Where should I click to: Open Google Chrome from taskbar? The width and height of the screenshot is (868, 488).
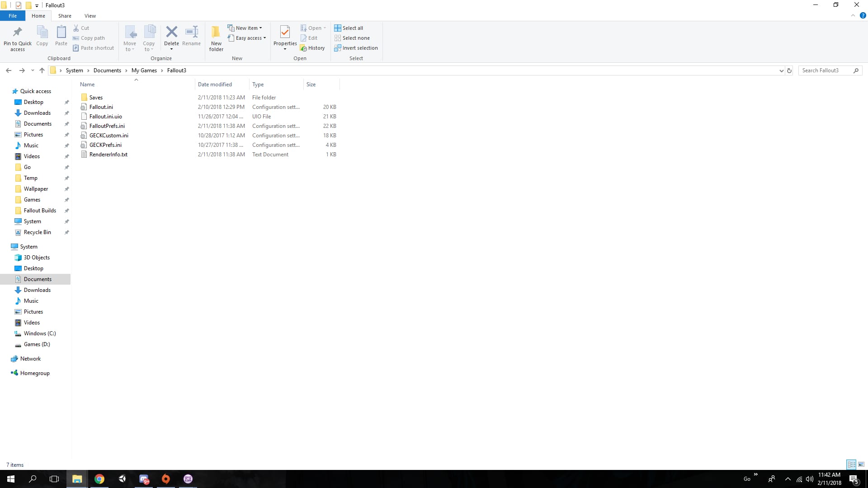(99, 479)
